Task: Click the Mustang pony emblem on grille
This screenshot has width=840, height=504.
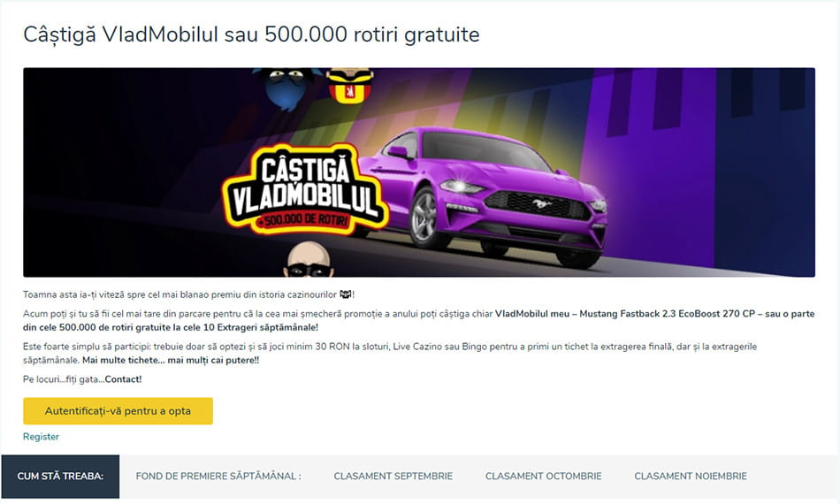Action: coord(542,204)
